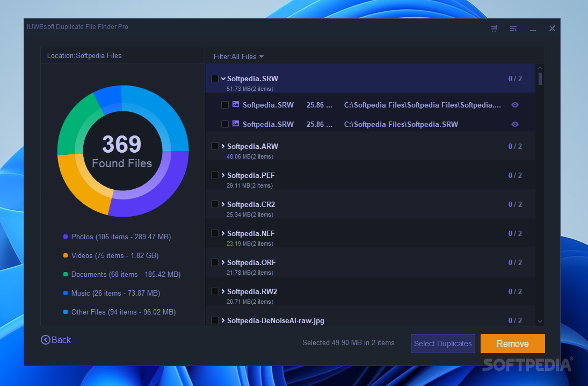Check the Softpedia.ARW group checkbox
This screenshot has width=588, height=386.
pos(215,146)
